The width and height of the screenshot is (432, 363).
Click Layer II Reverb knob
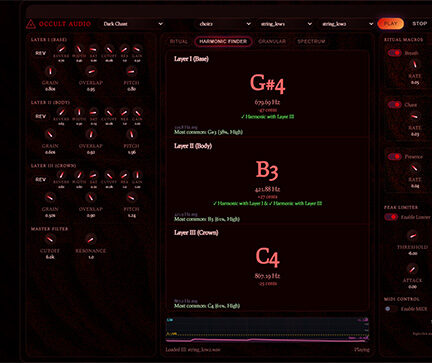click(x=61, y=112)
